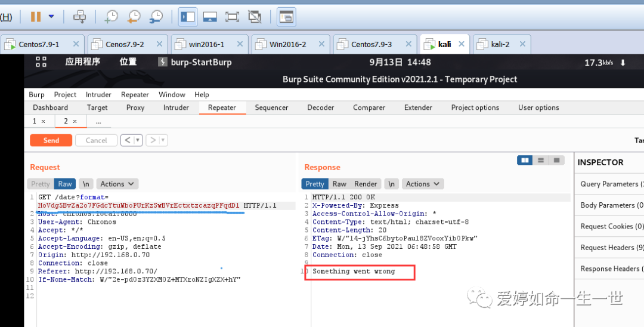Image resolution: width=644 pixels, height=327 pixels.
Task: Go back in request history
Action: (x=128, y=140)
